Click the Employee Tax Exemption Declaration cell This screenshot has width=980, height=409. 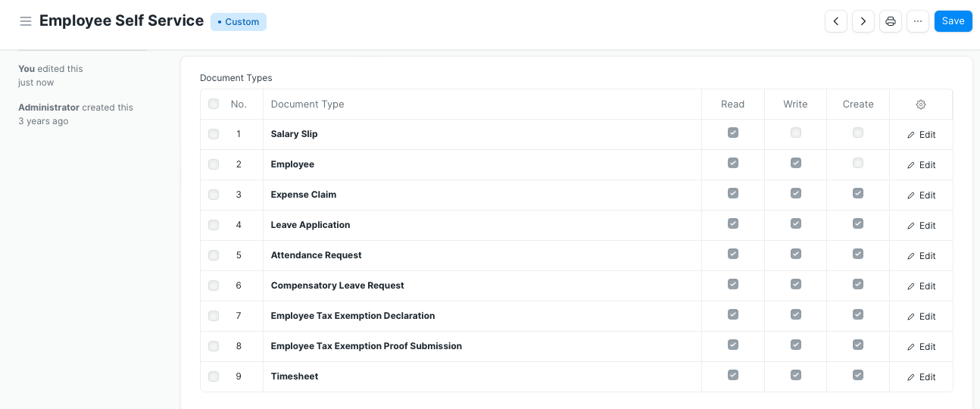click(x=353, y=316)
